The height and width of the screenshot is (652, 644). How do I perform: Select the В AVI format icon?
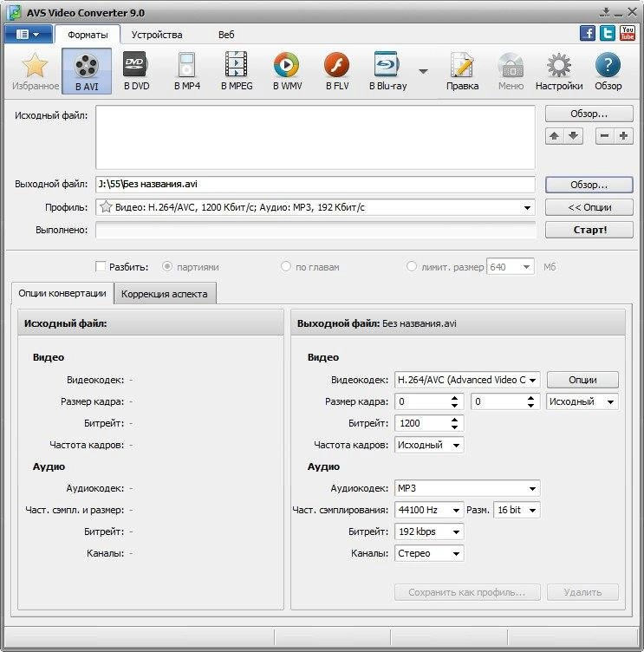pos(87,71)
